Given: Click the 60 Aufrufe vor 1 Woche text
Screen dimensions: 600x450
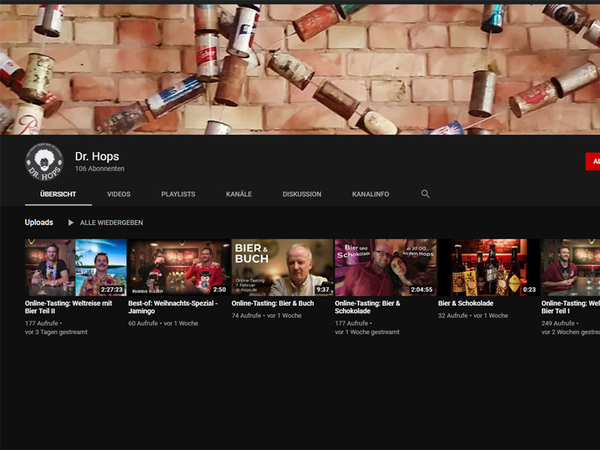Looking at the screenshot, I should [163, 323].
